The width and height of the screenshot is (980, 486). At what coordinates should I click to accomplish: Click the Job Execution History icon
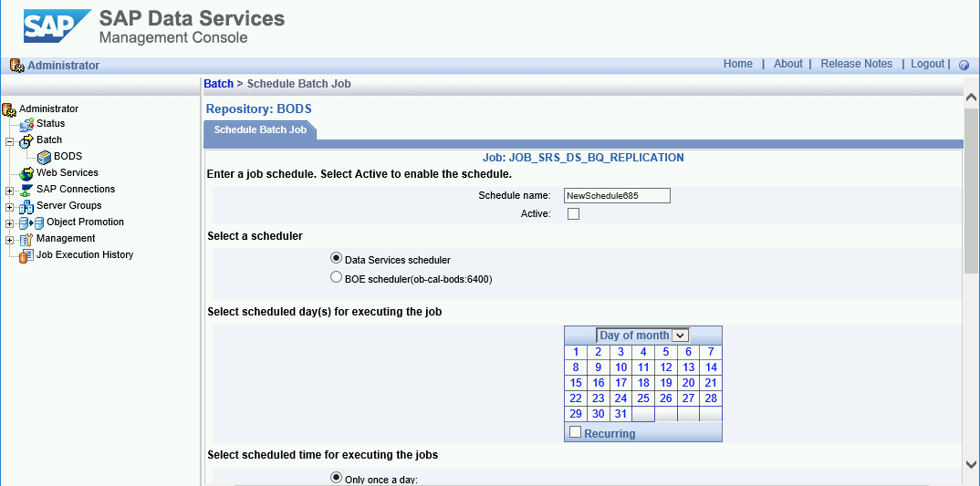click(x=26, y=256)
